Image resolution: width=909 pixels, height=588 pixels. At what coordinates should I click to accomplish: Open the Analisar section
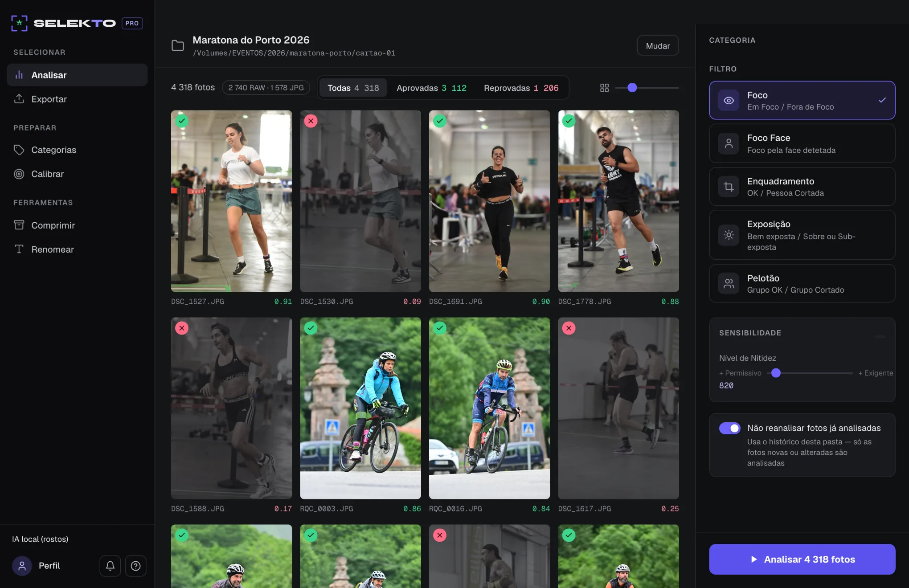point(77,75)
